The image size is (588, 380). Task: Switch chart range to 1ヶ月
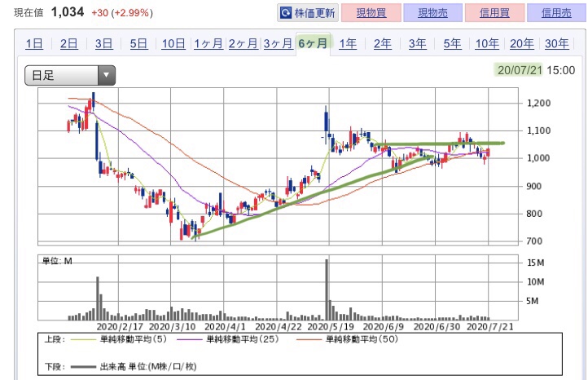click(208, 44)
